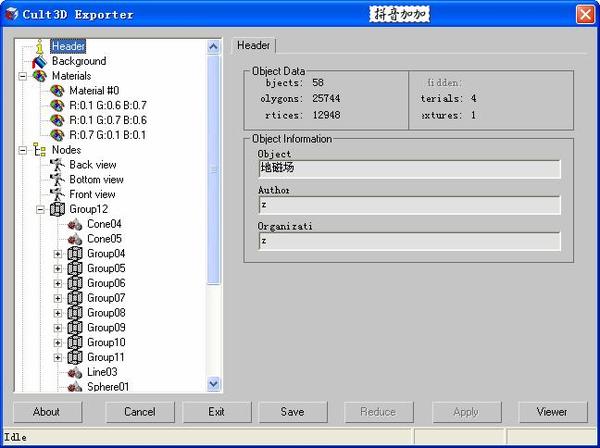This screenshot has width=600, height=448.
Task: Click the Object name input field
Action: coord(409,169)
